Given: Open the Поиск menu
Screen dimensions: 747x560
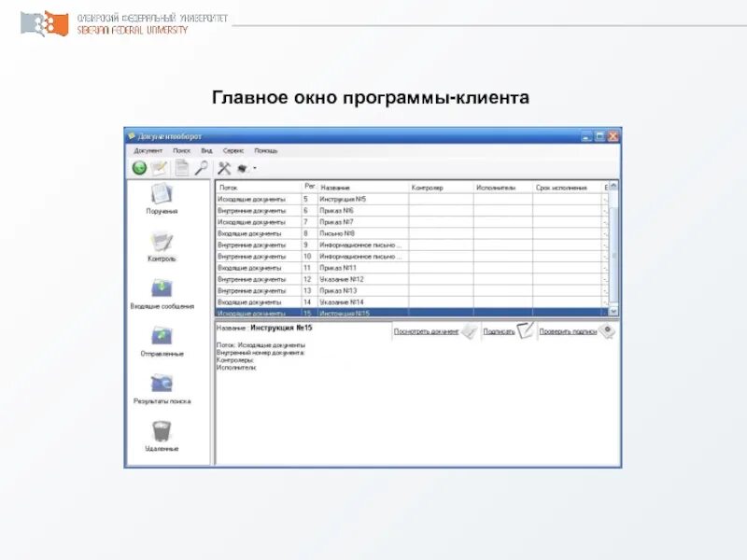Looking at the screenshot, I should coord(181,150).
